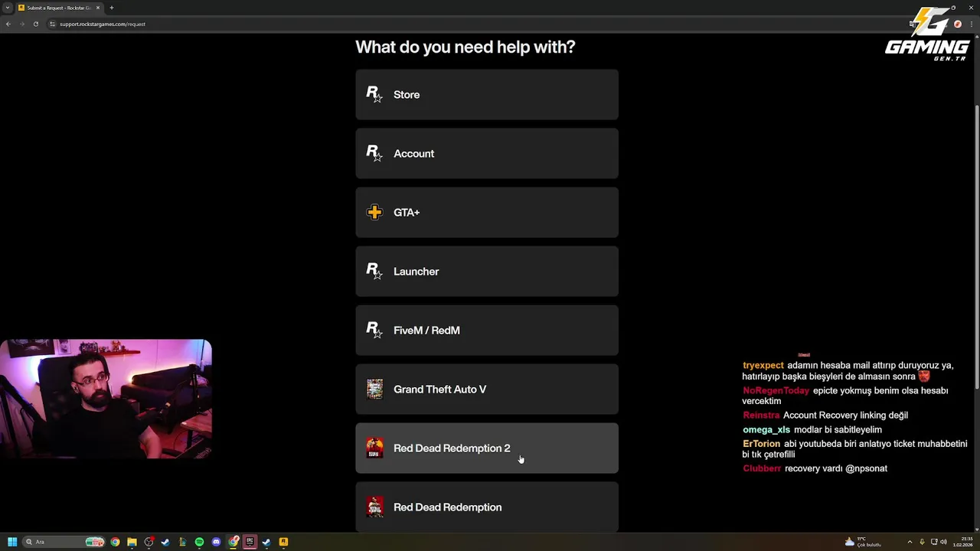Viewport: 980px width, 551px height.
Task: Open the Windows Start menu
Action: (12, 542)
